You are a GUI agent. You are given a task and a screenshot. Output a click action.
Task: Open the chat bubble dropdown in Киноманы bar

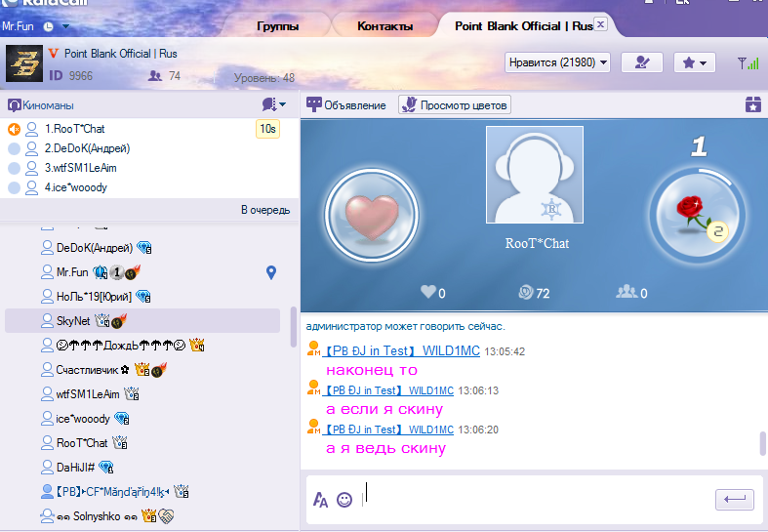pos(274,104)
